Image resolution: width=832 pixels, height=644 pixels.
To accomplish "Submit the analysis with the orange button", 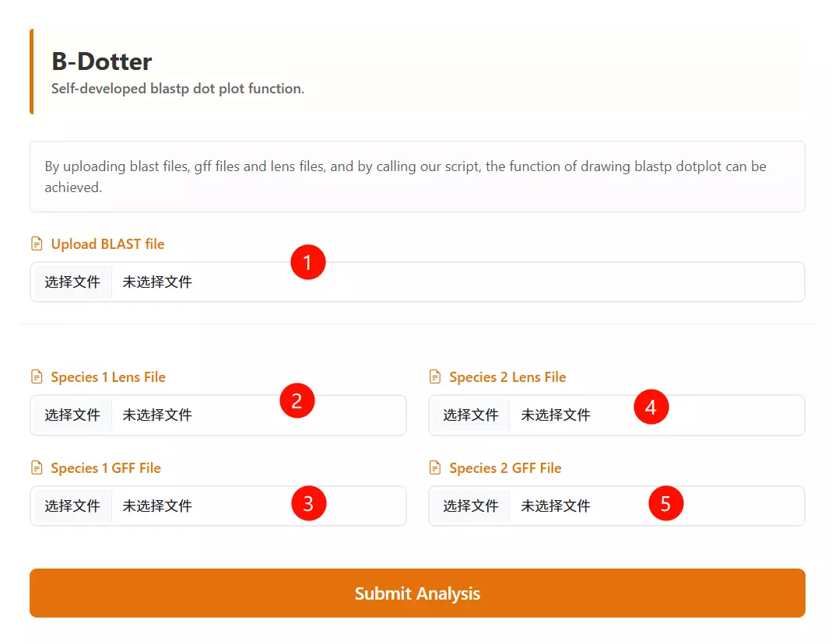I will pos(417,593).
